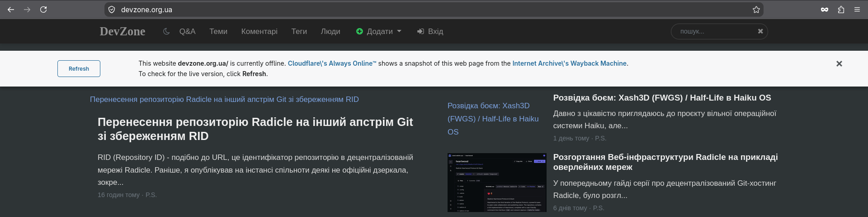The width and height of the screenshot is (868, 217).
Task: Clear the search field with x icon
Action: tap(760, 31)
